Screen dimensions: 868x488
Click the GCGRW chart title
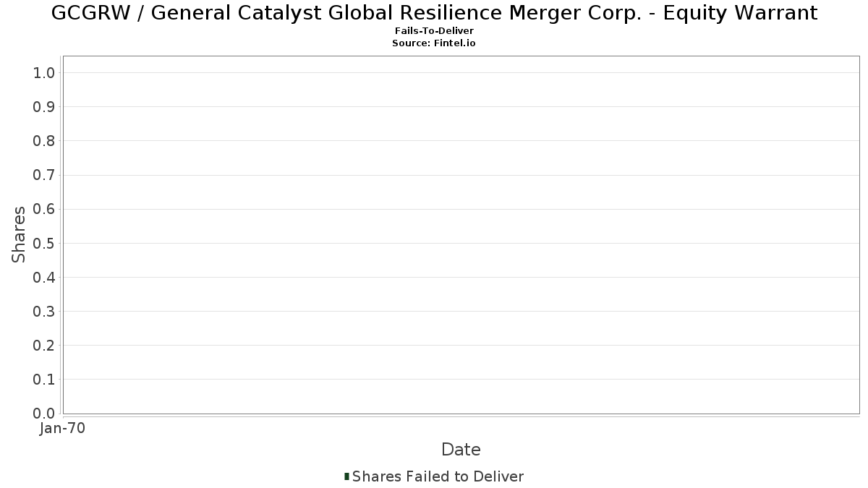click(434, 13)
